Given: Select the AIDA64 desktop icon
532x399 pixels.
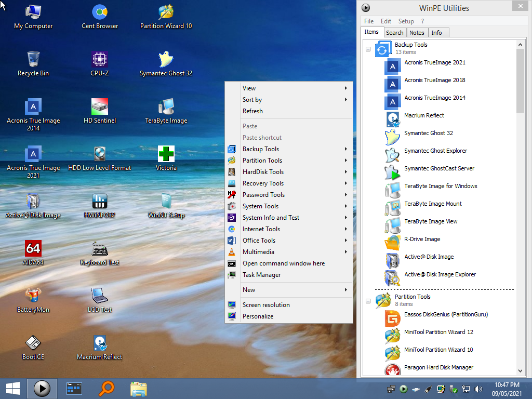Looking at the screenshot, I should [x=33, y=253].
